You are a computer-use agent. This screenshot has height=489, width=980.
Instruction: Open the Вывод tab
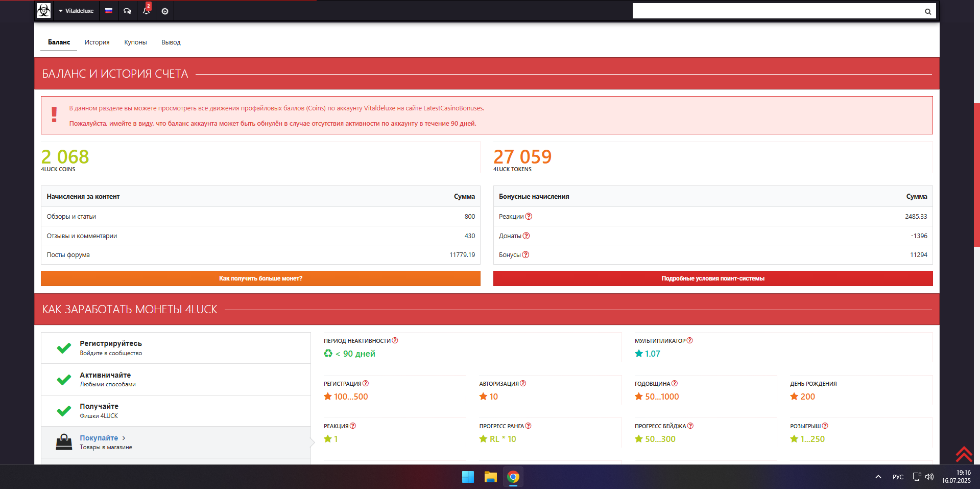coord(171,42)
